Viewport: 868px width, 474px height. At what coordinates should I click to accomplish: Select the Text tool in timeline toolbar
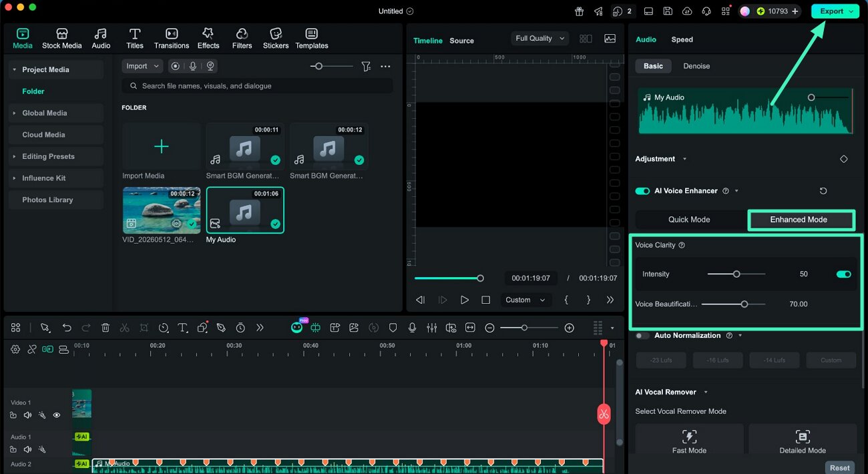[x=183, y=327]
